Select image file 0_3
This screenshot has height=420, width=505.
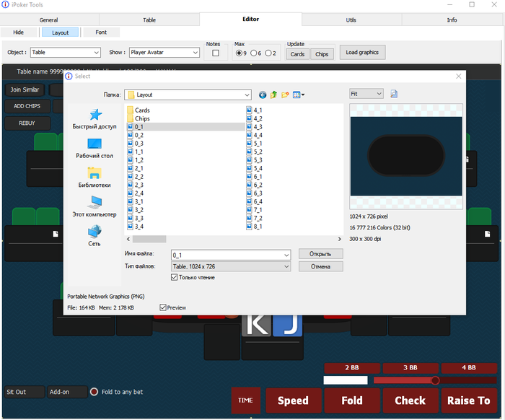click(x=136, y=144)
